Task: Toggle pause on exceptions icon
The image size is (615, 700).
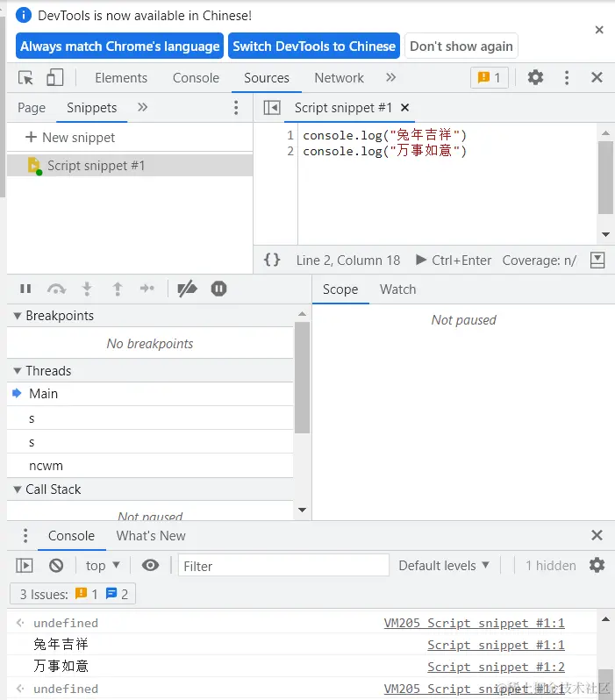Action: click(x=218, y=289)
